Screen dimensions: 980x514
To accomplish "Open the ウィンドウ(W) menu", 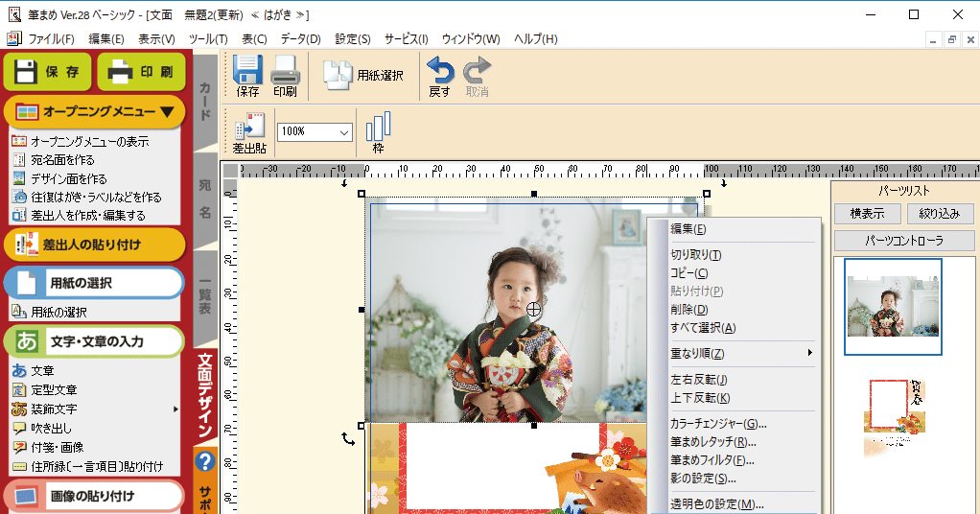I will click(x=471, y=38).
